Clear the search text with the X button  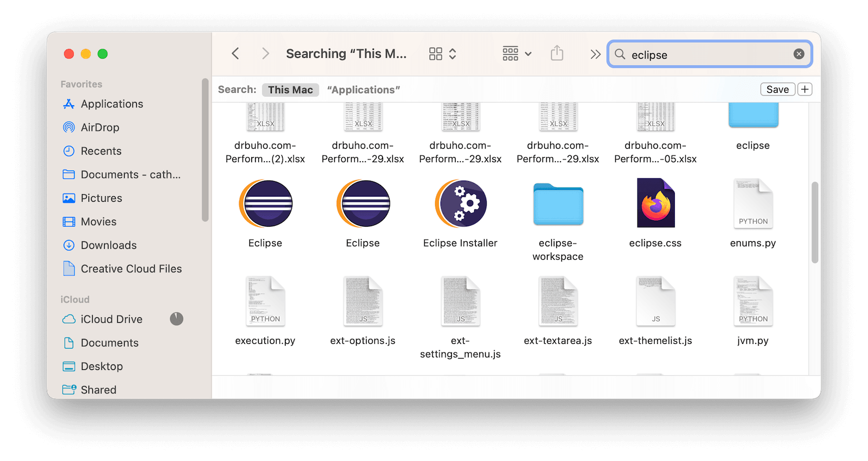pyautogui.click(x=799, y=54)
